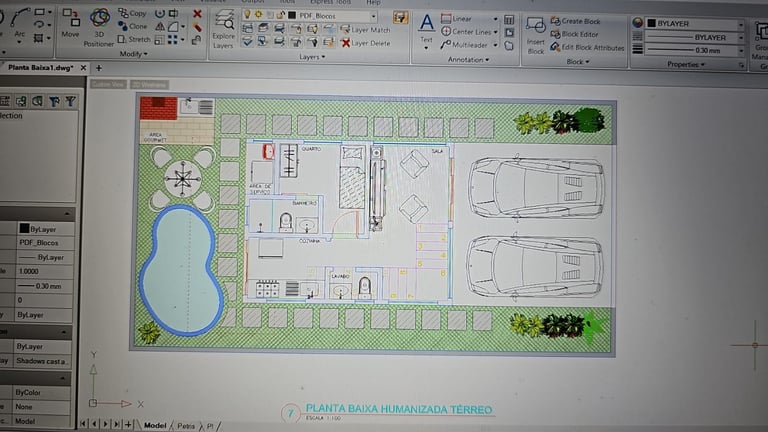Switch to the Petris layout tab
This screenshot has height=432, width=768.
pos(186,426)
